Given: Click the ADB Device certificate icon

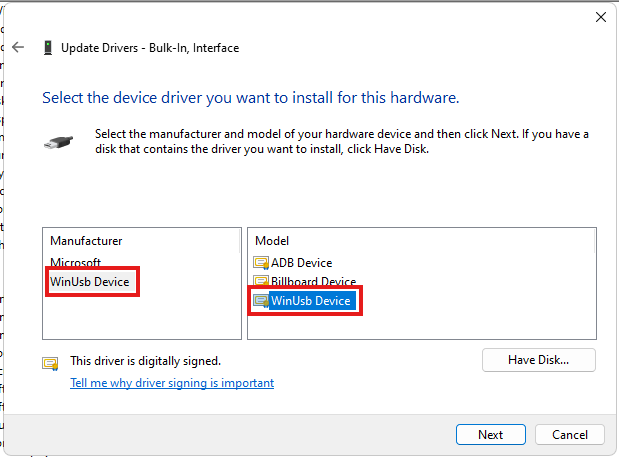Looking at the screenshot, I should tap(261, 263).
